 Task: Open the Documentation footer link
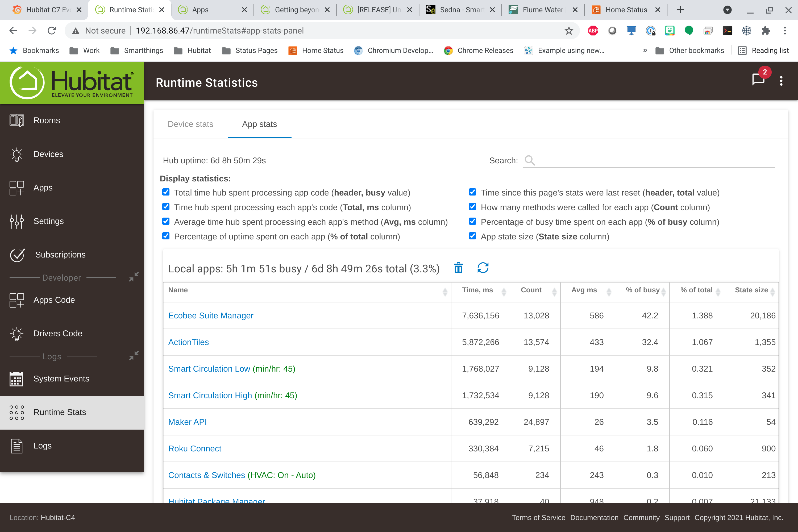pos(594,517)
